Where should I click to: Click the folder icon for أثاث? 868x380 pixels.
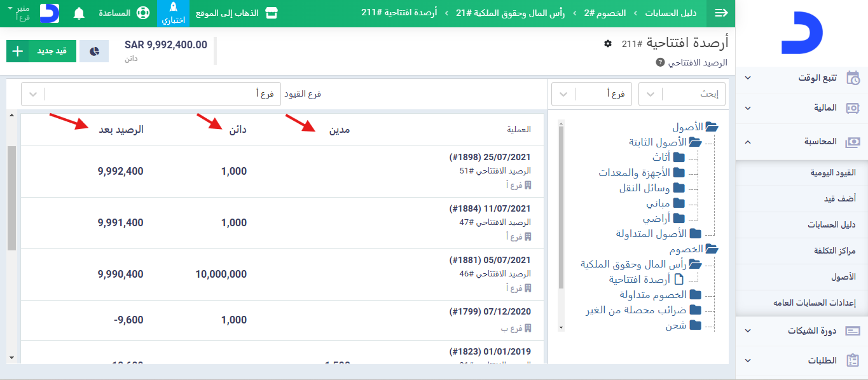pos(679,158)
